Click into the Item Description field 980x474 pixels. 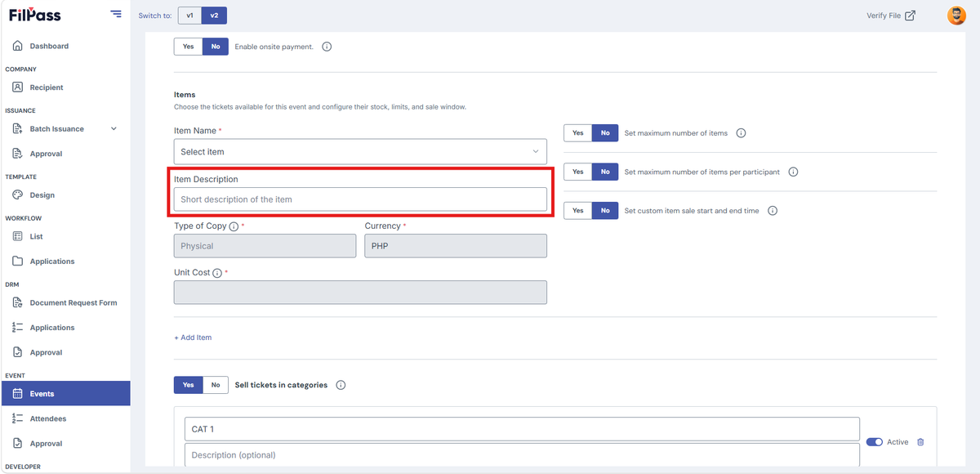tap(360, 199)
